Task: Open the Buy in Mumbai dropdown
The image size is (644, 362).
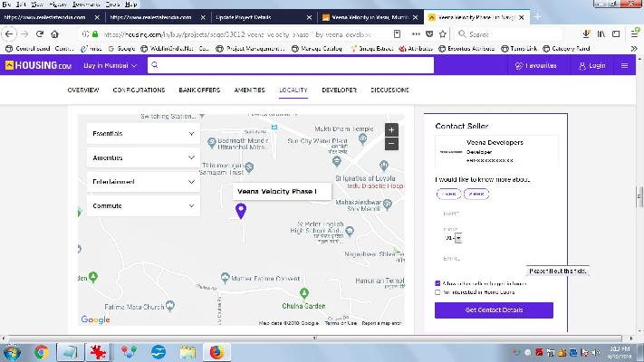Action: point(111,65)
